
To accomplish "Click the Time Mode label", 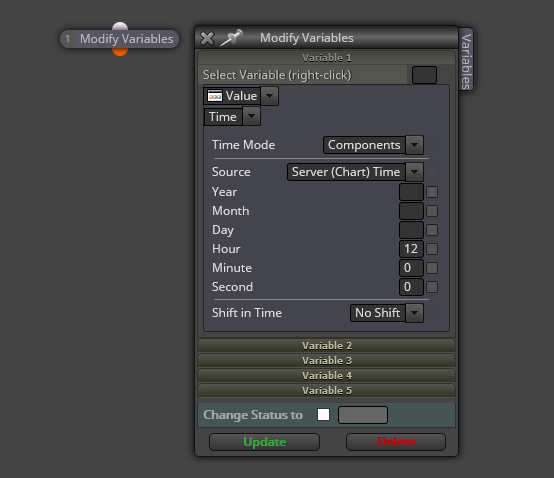I will coord(243,145).
